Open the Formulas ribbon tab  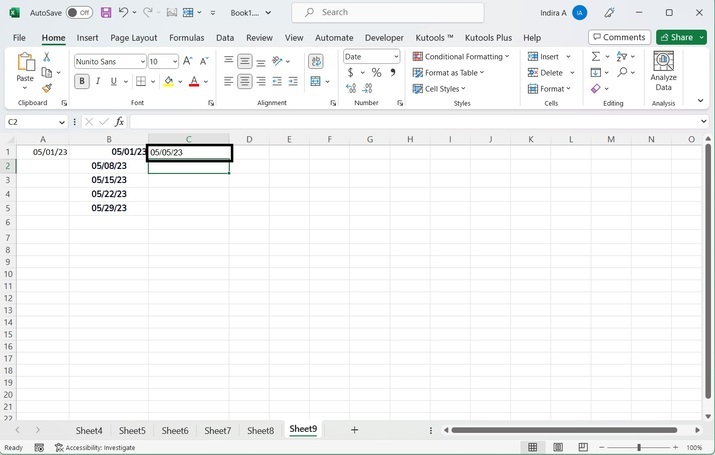point(187,38)
